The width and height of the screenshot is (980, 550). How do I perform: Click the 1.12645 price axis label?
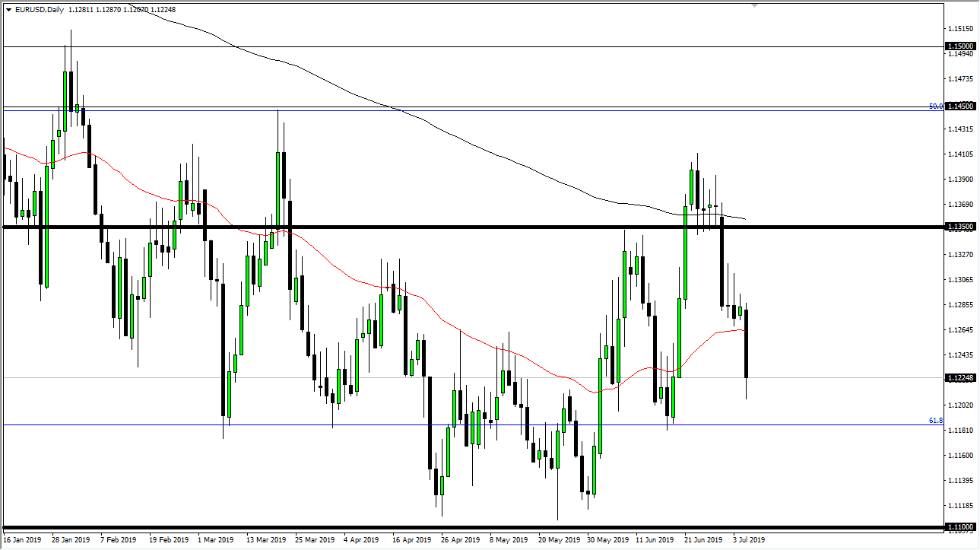pyautogui.click(x=959, y=330)
